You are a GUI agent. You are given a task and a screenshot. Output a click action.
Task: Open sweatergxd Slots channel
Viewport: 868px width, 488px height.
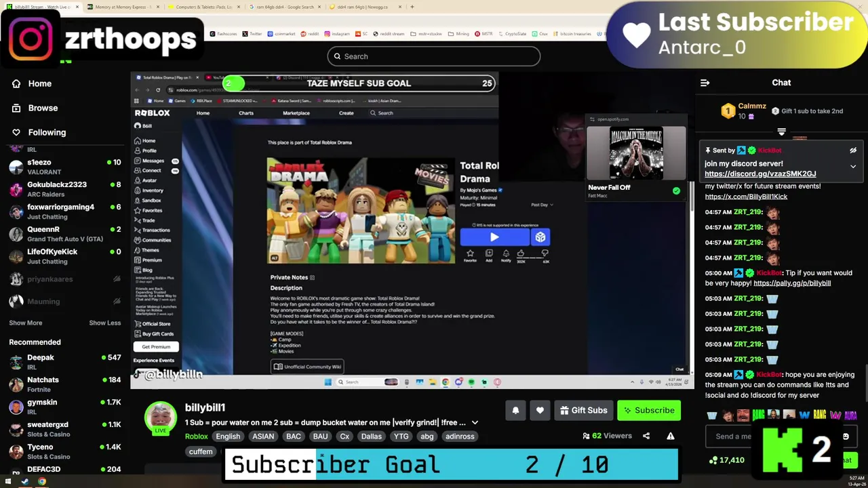pyautogui.click(x=65, y=429)
